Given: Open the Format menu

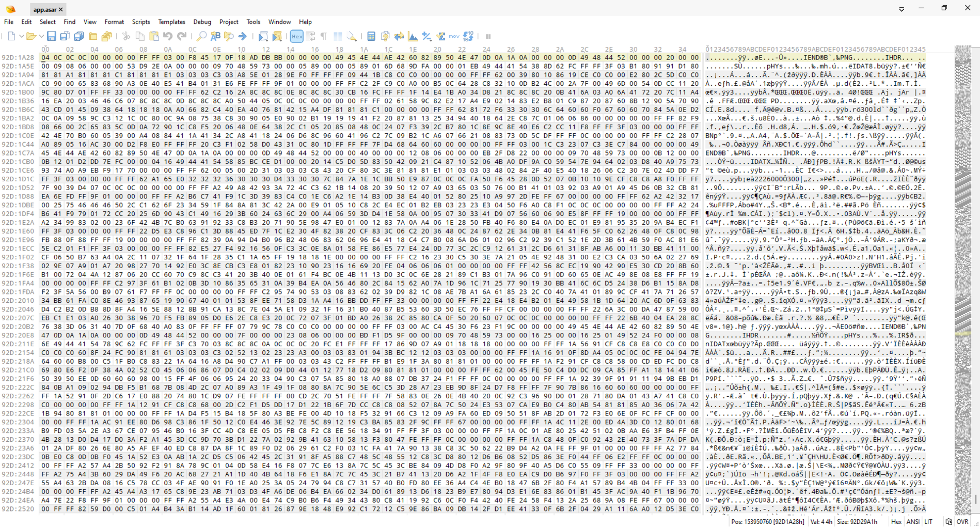Looking at the screenshot, I should [114, 22].
